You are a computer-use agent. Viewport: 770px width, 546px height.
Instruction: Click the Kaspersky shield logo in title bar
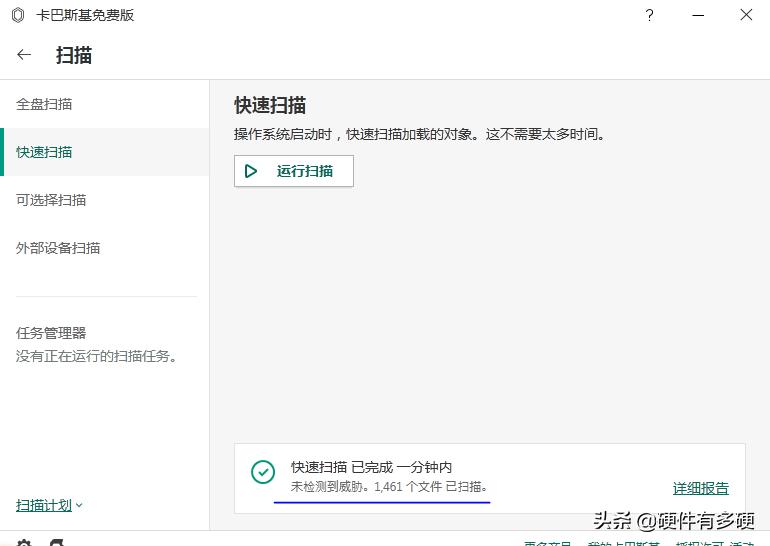[x=18, y=15]
